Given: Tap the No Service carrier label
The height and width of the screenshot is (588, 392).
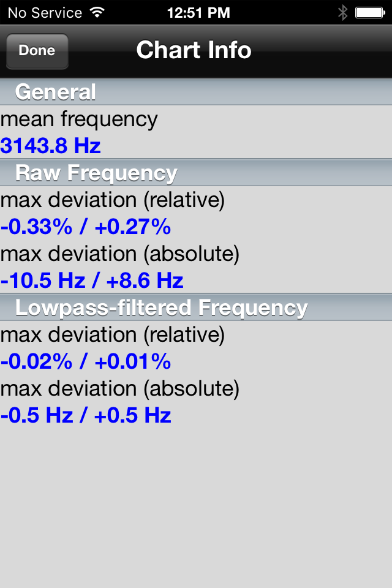Looking at the screenshot, I should pos(45,13).
